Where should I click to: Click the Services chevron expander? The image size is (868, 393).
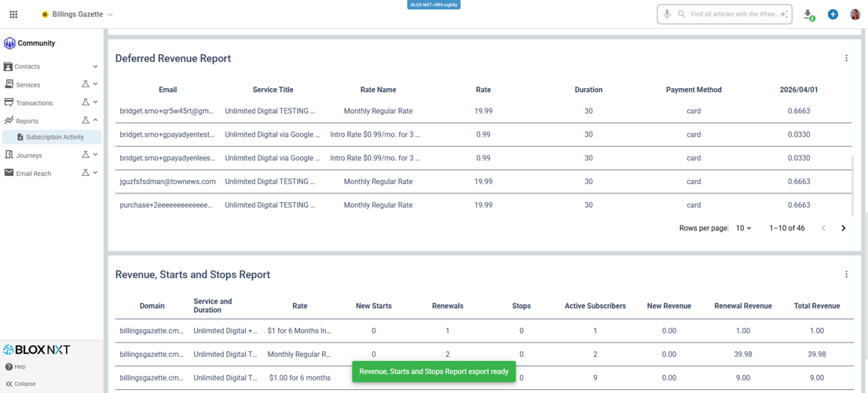(x=95, y=84)
